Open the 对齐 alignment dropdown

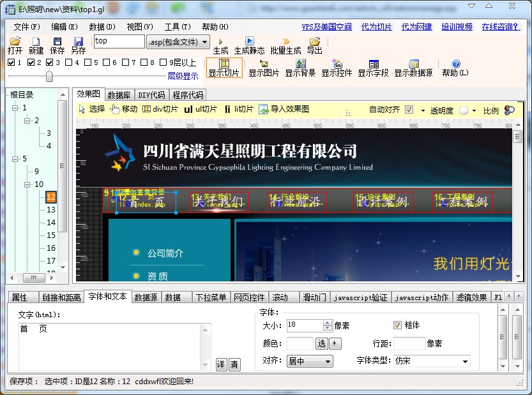(x=310, y=361)
